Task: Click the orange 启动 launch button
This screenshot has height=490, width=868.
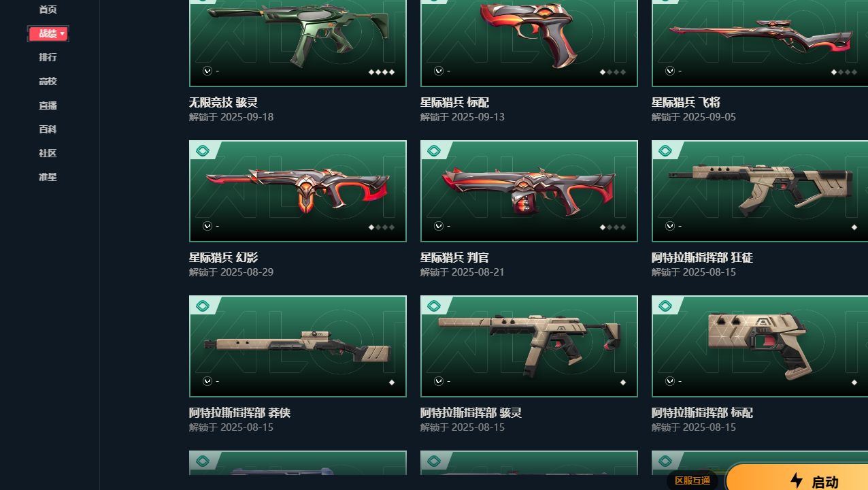Action: tap(797, 477)
